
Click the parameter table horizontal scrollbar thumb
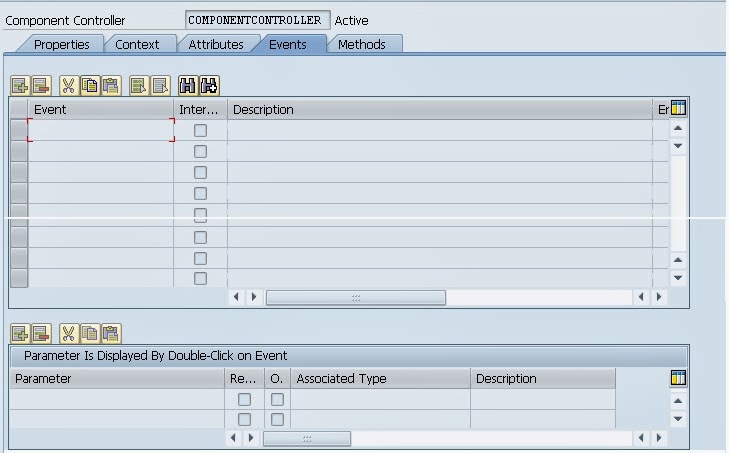click(x=307, y=439)
